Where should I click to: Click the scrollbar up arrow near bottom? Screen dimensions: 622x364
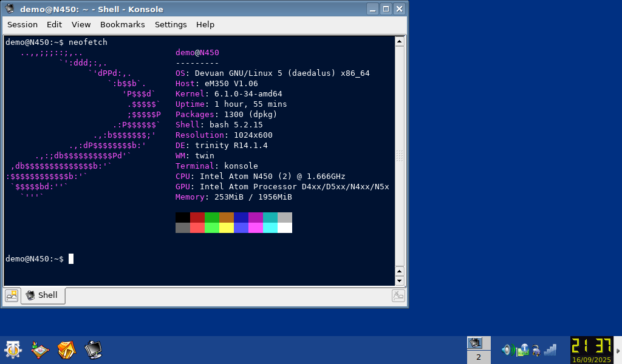tap(400, 271)
